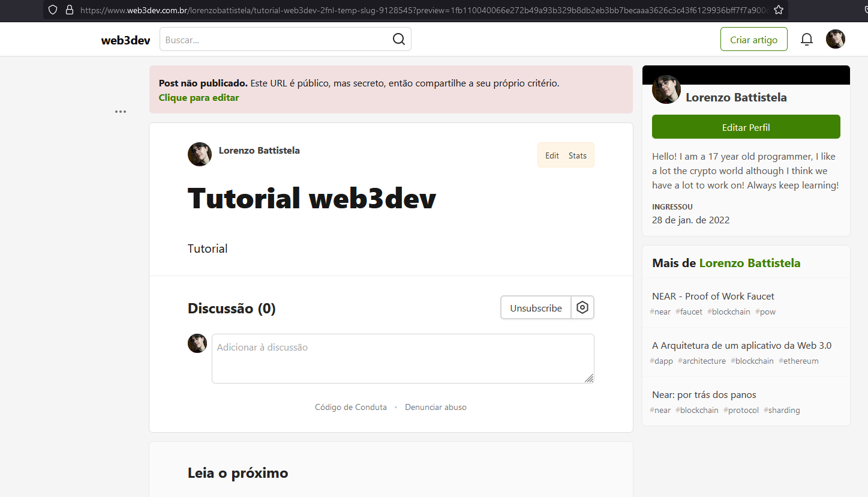This screenshot has width=868, height=497.
Task: Open the notifications bell
Action: [807, 40]
